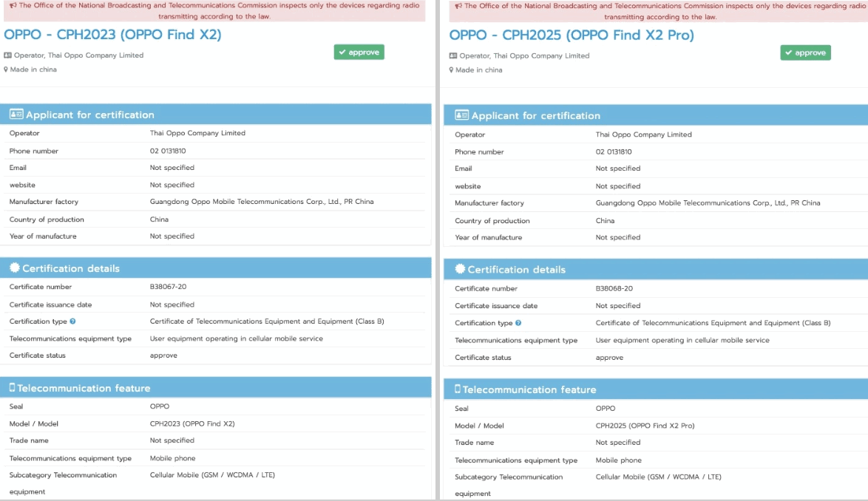Click left website label in applicant section
This screenshot has height=501, width=868.
(22, 185)
